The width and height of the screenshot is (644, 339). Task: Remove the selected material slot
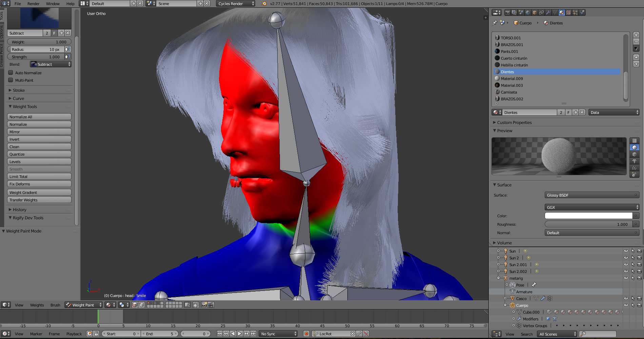pyautogui.click(x=636, y=42)
